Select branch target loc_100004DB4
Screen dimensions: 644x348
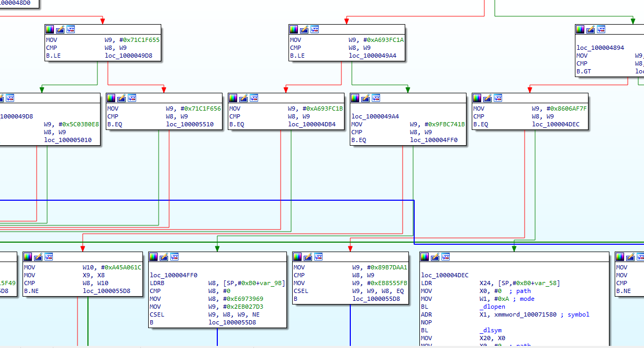click(312, 125)
